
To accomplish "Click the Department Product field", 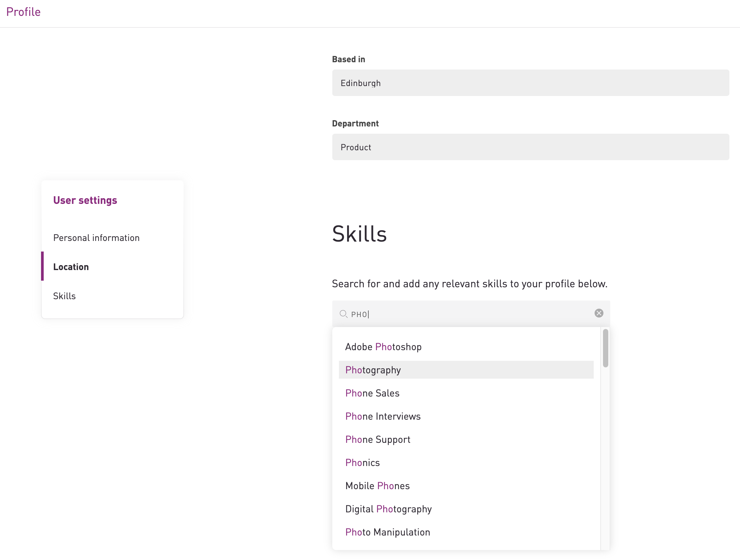I will click(x=530, y=147).
